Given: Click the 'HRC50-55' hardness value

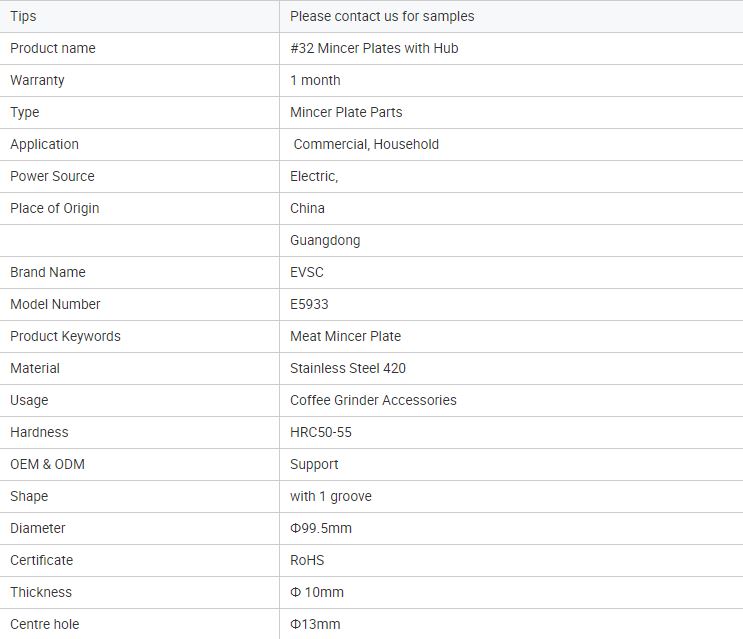Looking at the screenshot, I should pyautogui.click(x=321, y=432).
